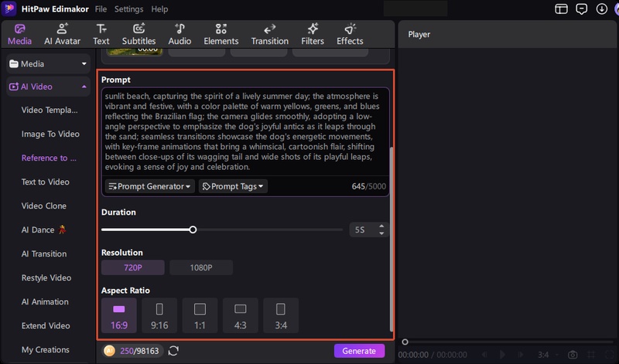
Task: Increase duration with the up arrow
Action: coord(381,226)
